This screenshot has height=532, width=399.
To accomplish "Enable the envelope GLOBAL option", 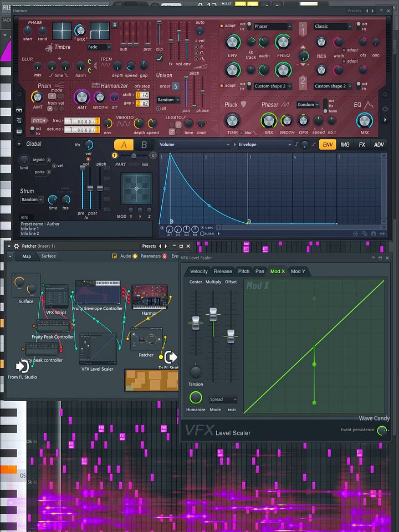I will click(202, 233).
